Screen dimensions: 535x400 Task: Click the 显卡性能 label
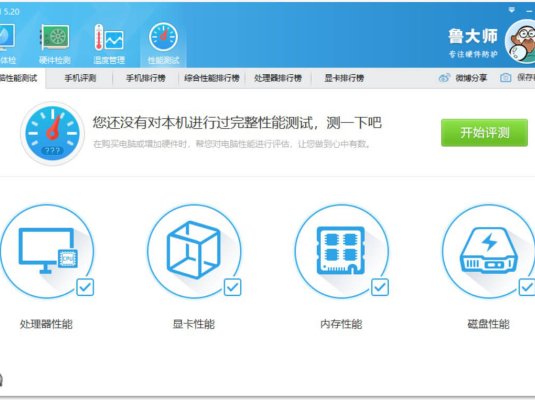coord(193,324)
